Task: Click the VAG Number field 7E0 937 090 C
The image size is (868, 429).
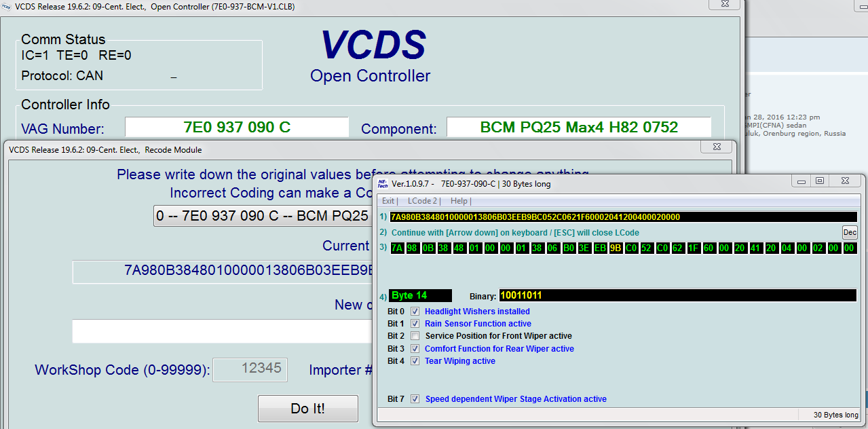Action: pos(237,127)
